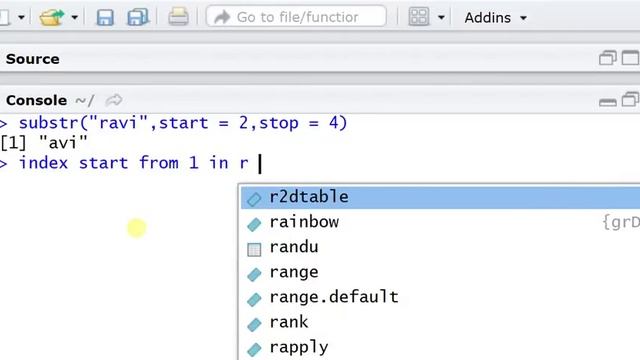Choose range.default from autocomplete list

click(x=440, y=297)
